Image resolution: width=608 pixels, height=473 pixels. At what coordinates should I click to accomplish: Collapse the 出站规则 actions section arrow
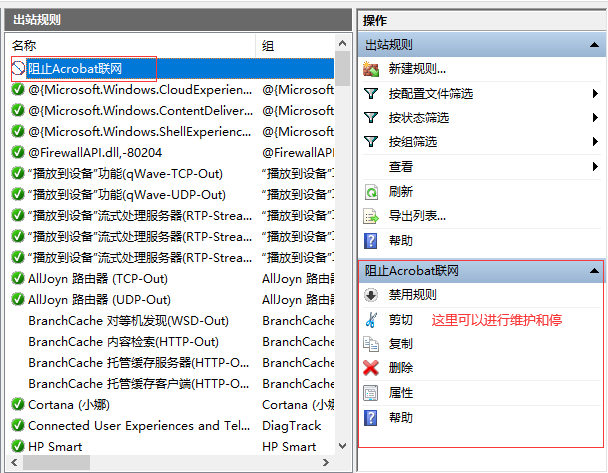[x=594, y=45]
